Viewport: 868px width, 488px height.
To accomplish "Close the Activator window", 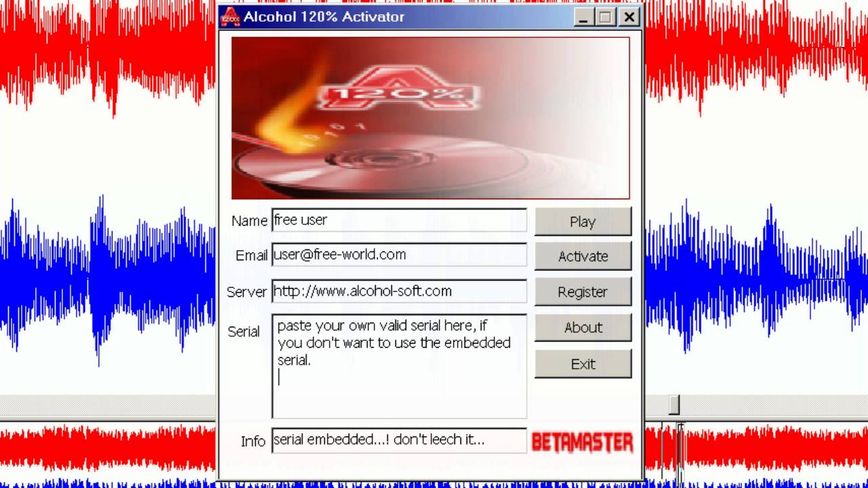I will point(629,17).
